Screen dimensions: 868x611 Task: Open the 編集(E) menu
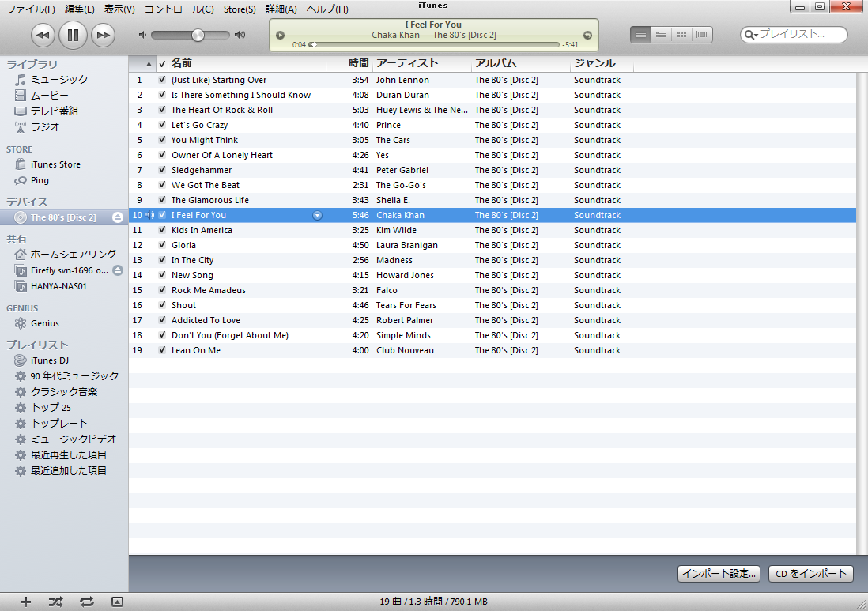pyautogui.click(x=79, y=9)
